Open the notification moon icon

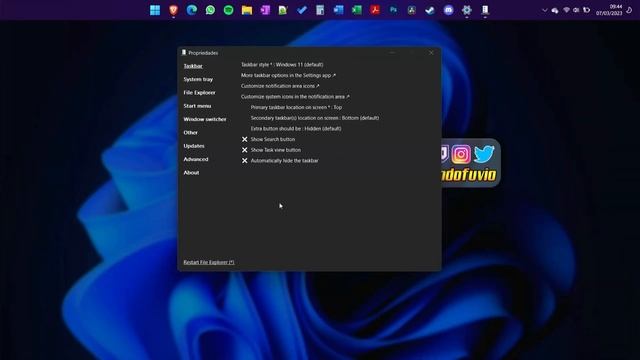coord(629,10)
